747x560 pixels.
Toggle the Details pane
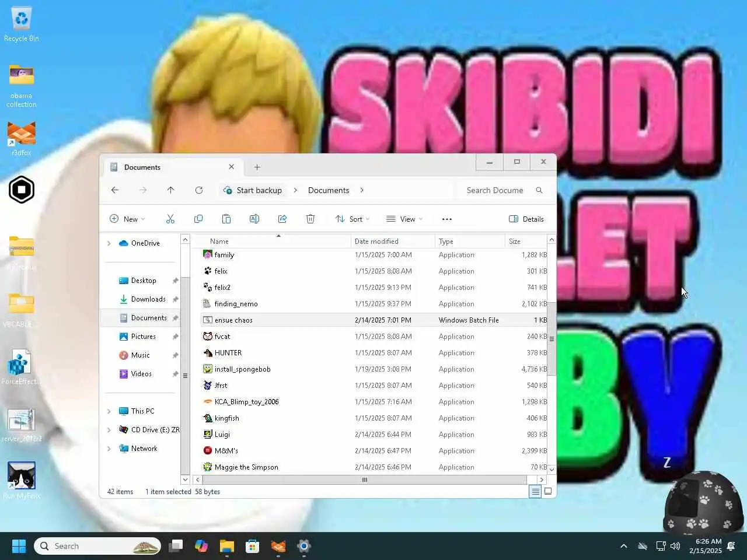(526, 219)
